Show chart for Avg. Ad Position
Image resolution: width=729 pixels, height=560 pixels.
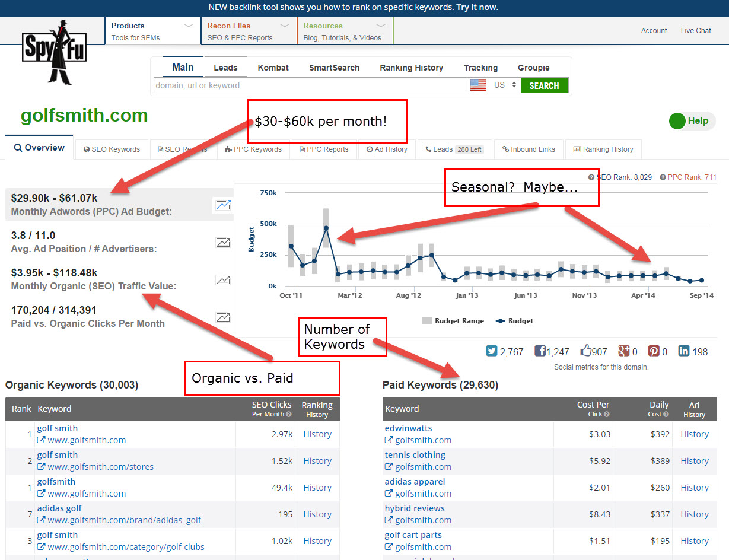click(223, 242)
